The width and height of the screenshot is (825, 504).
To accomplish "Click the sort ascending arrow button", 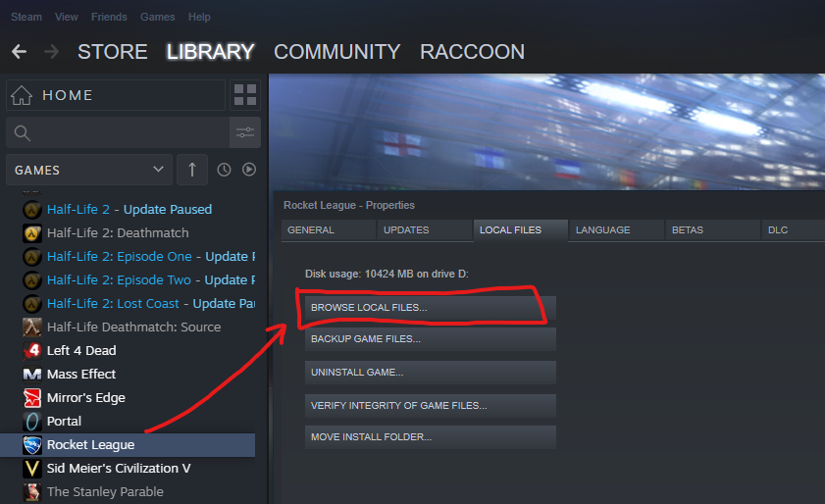I will (192, 170).
